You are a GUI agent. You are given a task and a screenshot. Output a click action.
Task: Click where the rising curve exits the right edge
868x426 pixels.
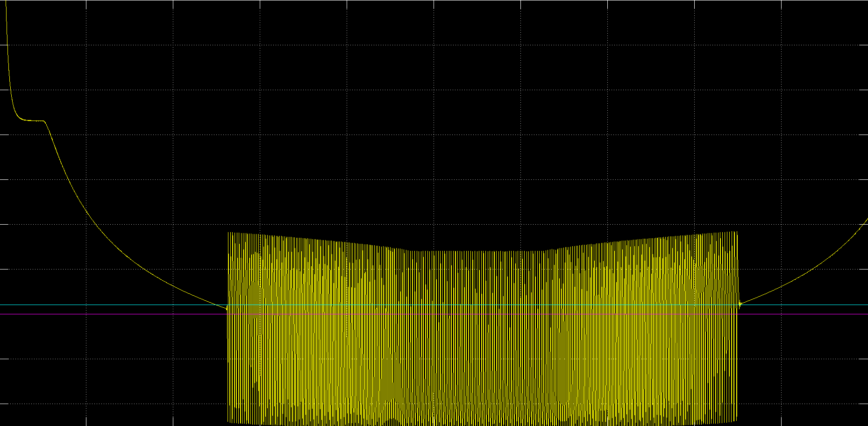pyautogui.click(x=866, y=225)
